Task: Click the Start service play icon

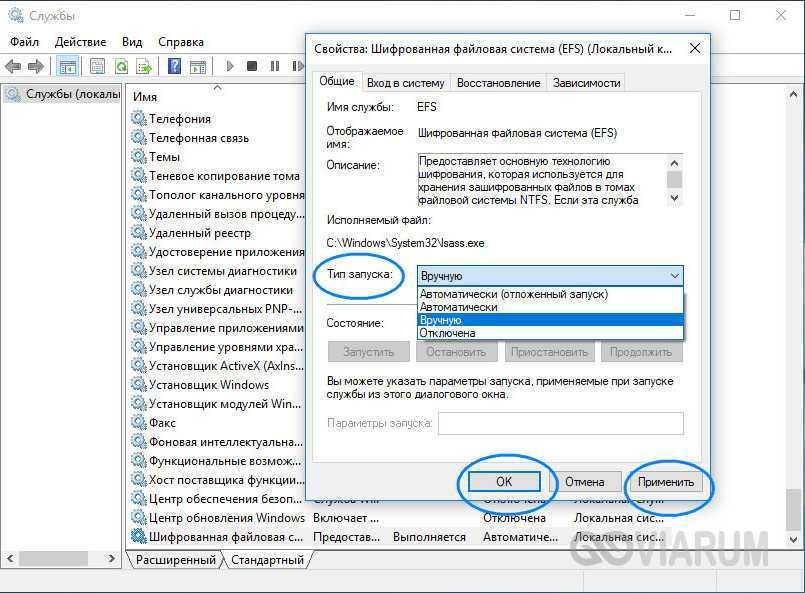Action: point(230,66)
